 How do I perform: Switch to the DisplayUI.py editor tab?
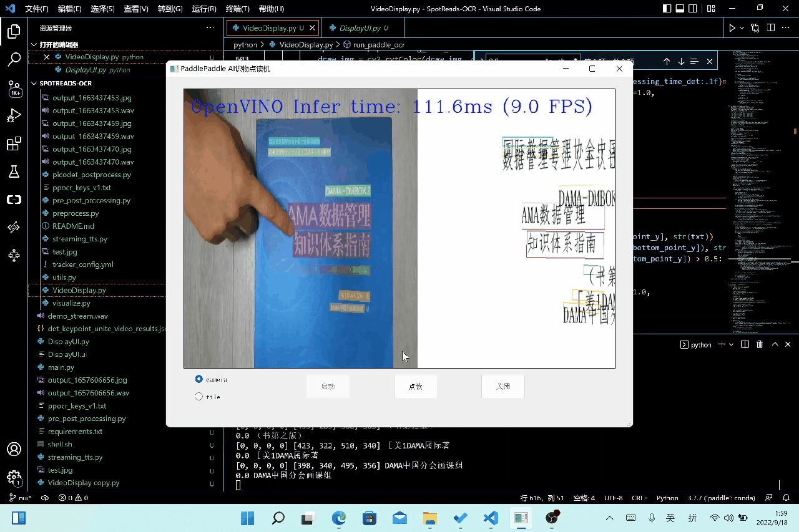(363, 28)
